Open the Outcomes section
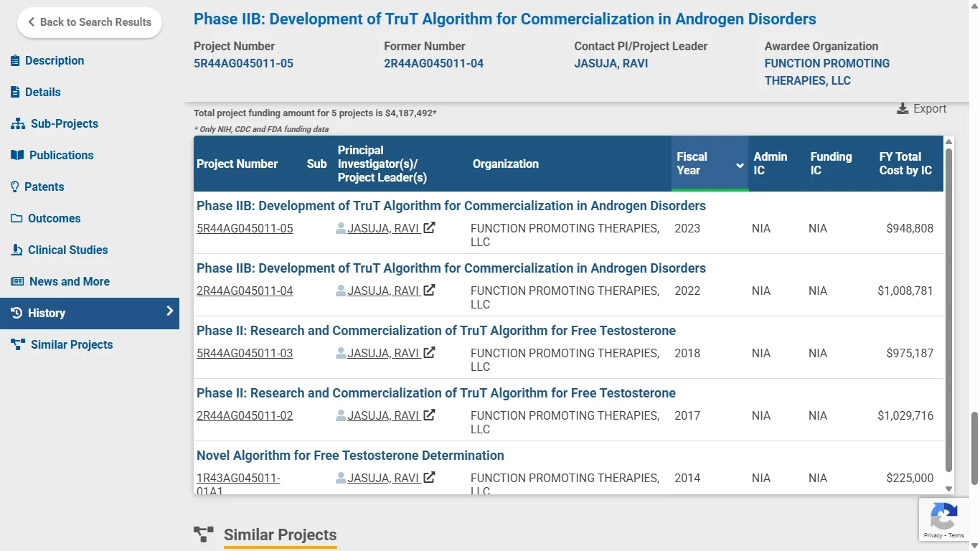 [x=54, y=219]
